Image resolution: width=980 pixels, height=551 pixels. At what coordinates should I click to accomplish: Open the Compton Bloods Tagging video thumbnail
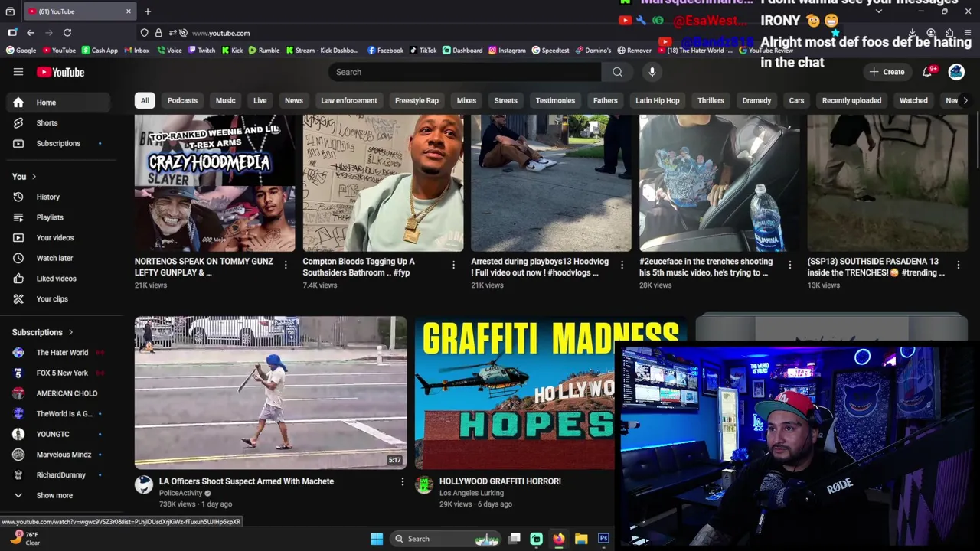(x=383, y=183)
